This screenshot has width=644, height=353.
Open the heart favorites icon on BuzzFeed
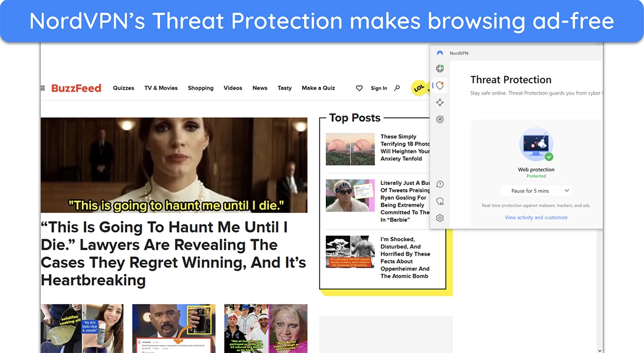click(x=360, y=88)
